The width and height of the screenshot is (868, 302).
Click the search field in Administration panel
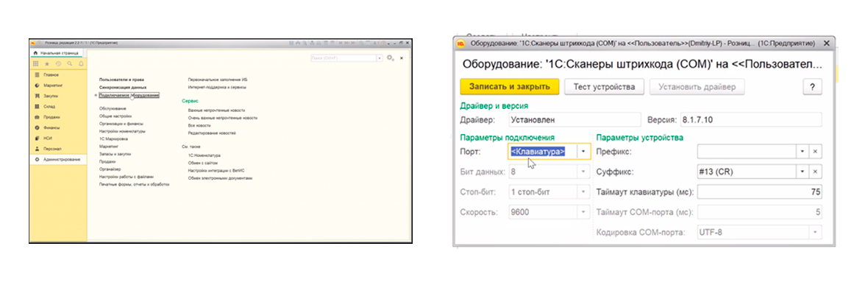tap(344, 57)
